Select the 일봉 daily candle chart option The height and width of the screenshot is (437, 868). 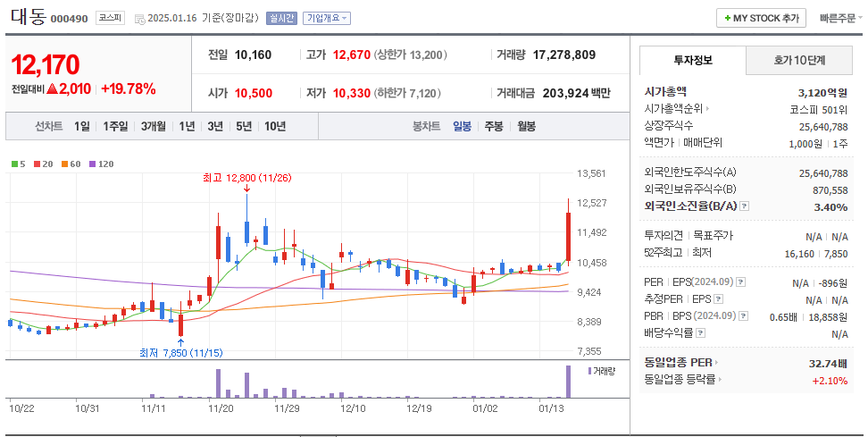(462, 126)
